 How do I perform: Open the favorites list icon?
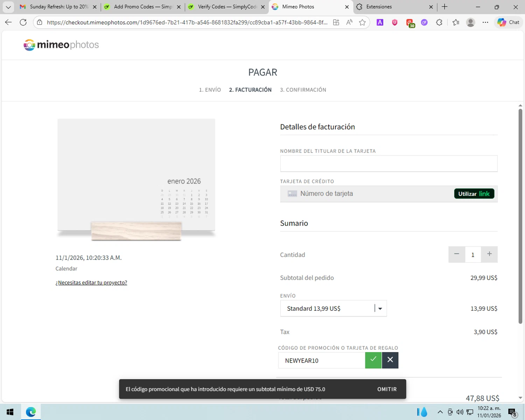pyautogui.click(x=456, y=22)
